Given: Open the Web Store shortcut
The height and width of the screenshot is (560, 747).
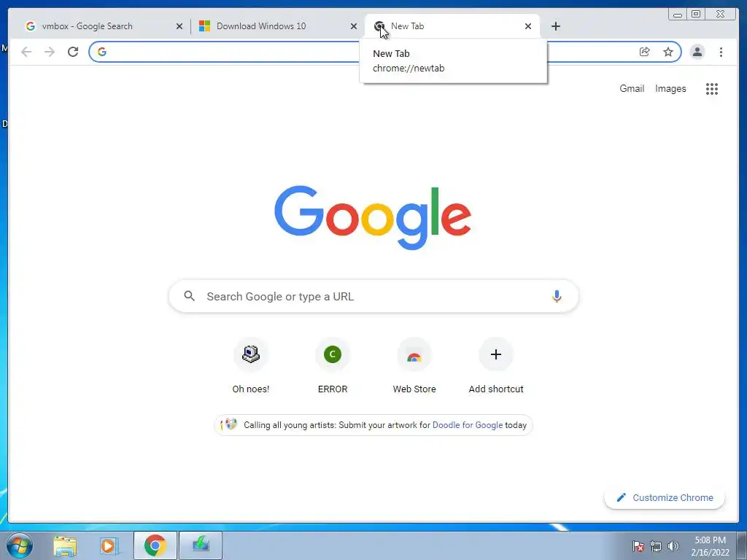Looking at the screenshot, I should coord(414,354).
